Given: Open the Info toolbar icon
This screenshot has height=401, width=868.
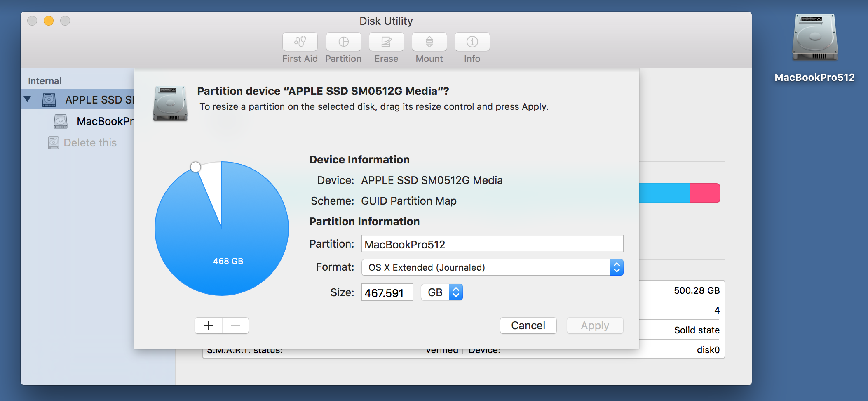Looking at the screenshot, I should click(x=472, y=42).
